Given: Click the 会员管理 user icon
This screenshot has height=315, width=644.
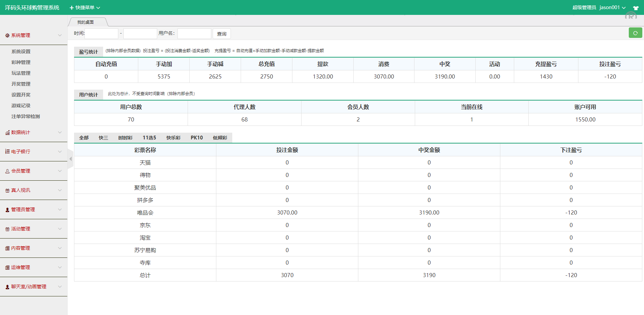Looking at the screenshot, I should pos(7,171).
